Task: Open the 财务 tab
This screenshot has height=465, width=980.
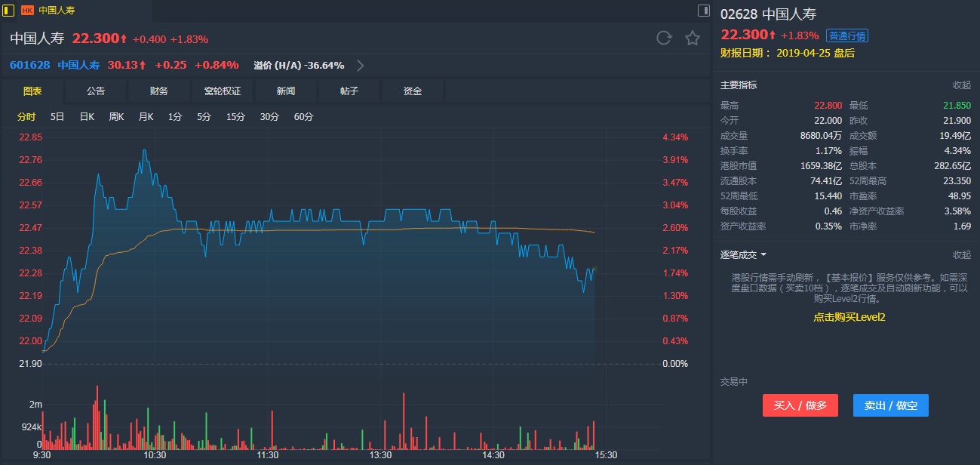Action: pyautogui.click(x=159, y=91)
